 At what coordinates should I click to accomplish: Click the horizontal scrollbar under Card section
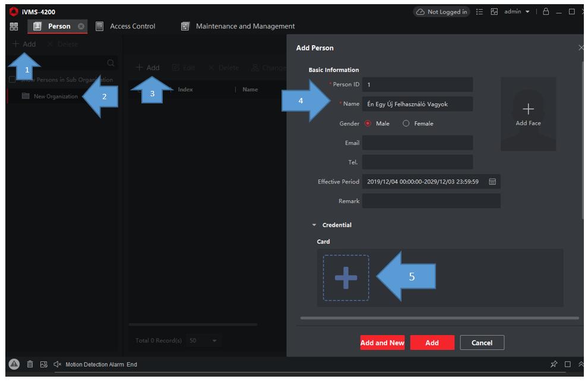pos(440,318)
